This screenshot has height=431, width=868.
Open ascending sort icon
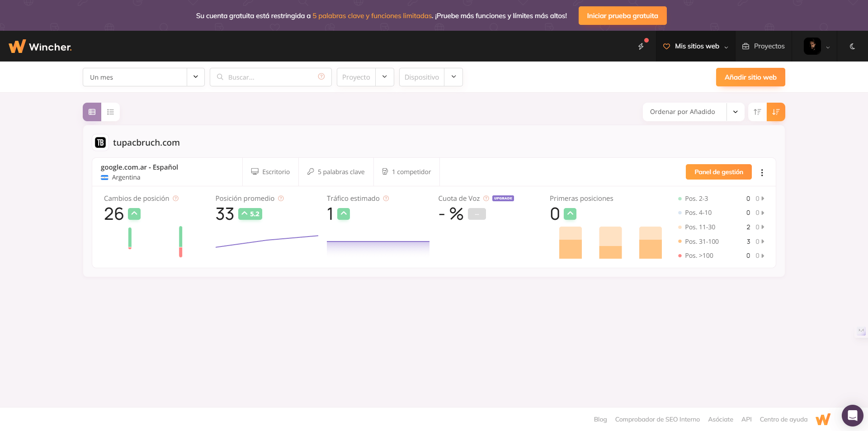[x=758, y=112]
